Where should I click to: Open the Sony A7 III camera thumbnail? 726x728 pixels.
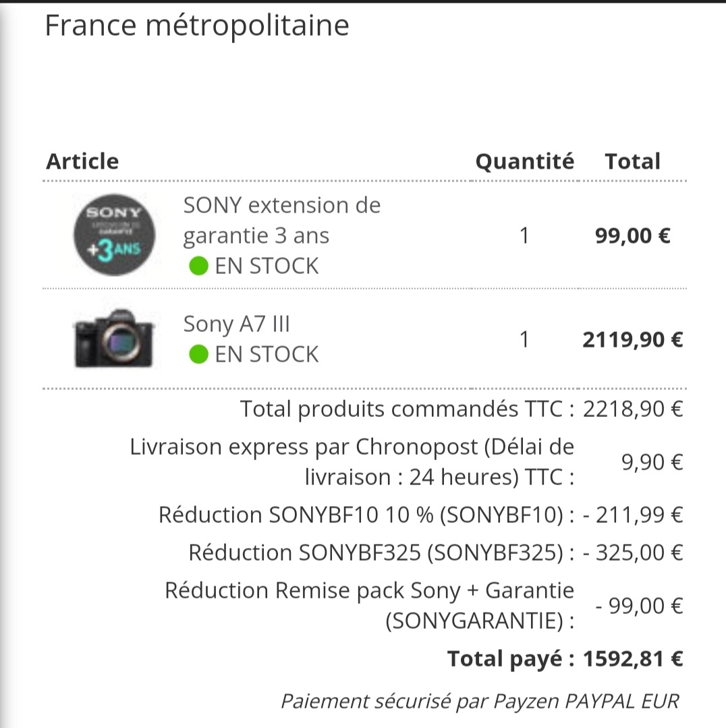pyautogui.click(x=114, y=339)
